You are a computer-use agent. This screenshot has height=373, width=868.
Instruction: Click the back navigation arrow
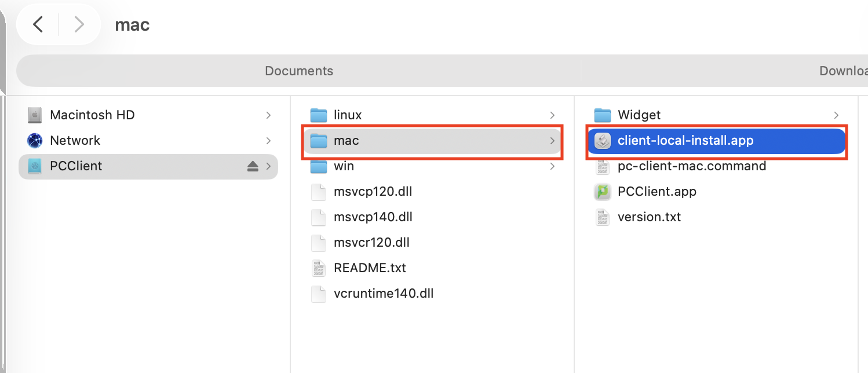38,24
